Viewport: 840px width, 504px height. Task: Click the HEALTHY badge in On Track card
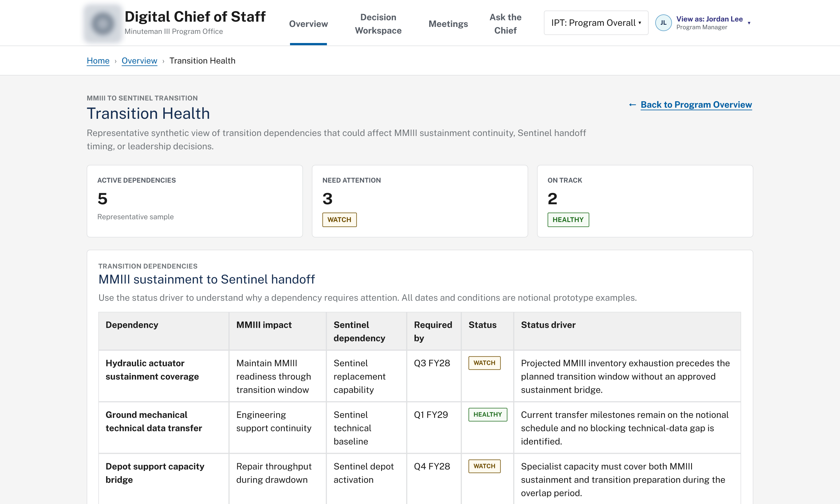coord(568,220)
